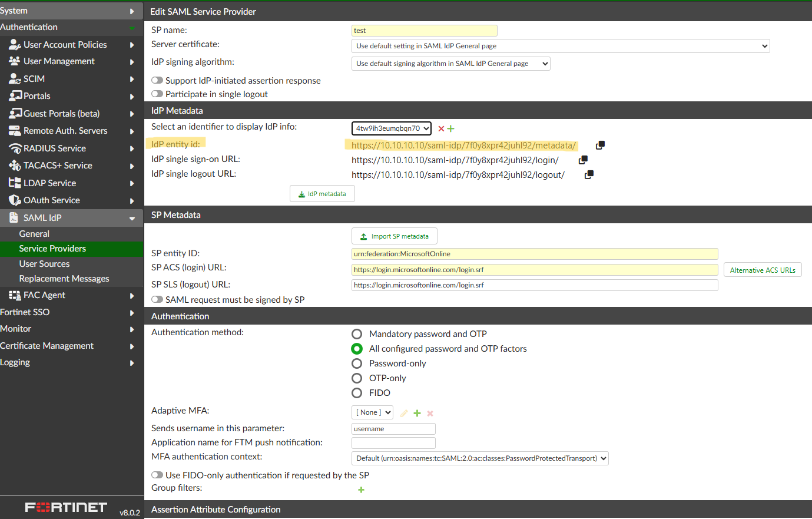Edit the Adaptive MFA entry
Viewport: 812px width, 519px height.
coord(404,414)
